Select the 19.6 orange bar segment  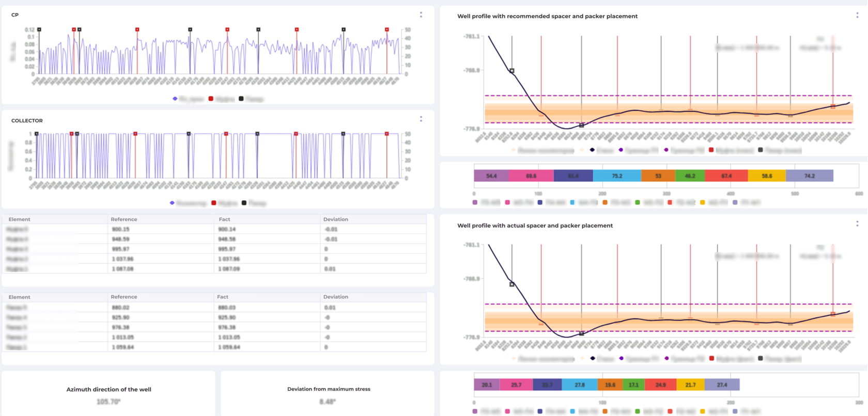tap(610, 385)
